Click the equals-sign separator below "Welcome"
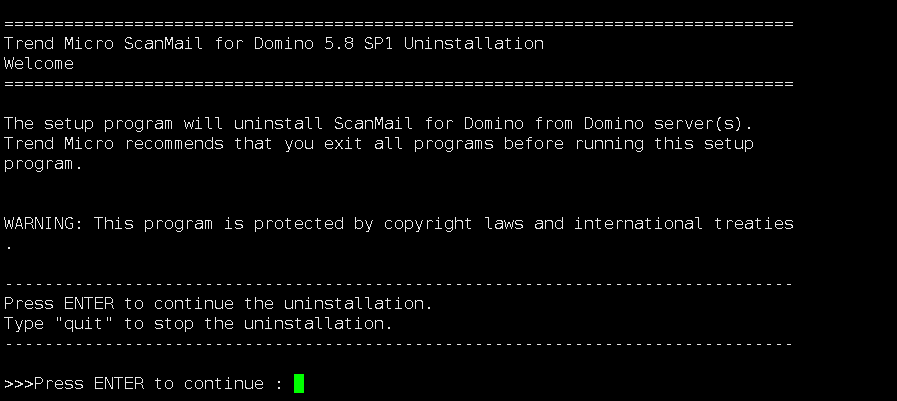The height and width of the screenshot is (401, 897). [398, 83]
